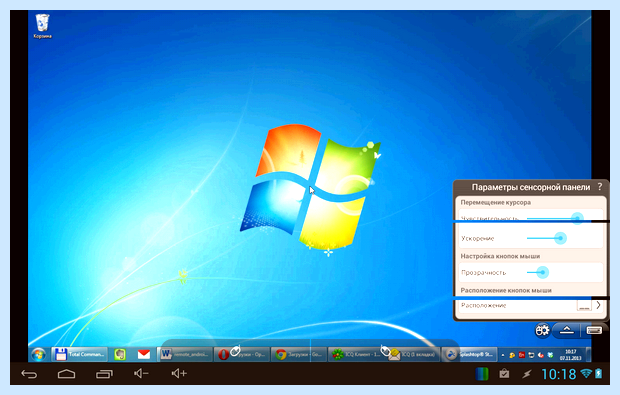Open the Android clock 10:18
This screenshot has height=395, width=620.
coord(559,374)
